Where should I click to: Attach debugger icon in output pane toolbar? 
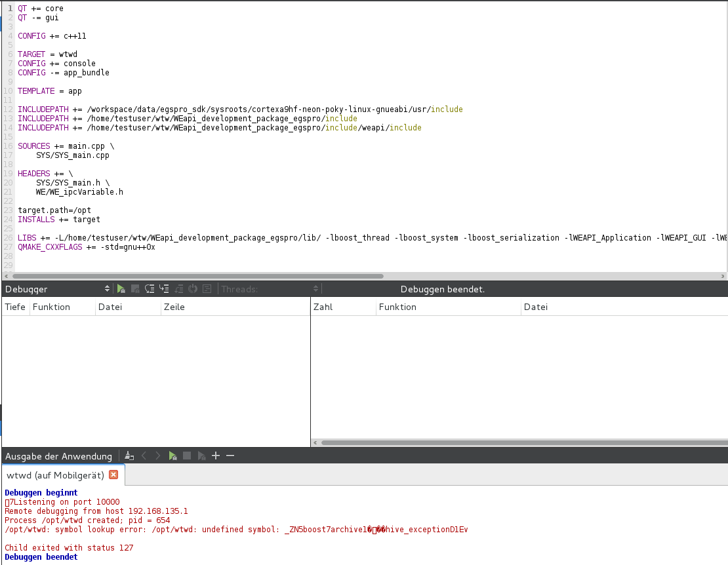(201, 456)
